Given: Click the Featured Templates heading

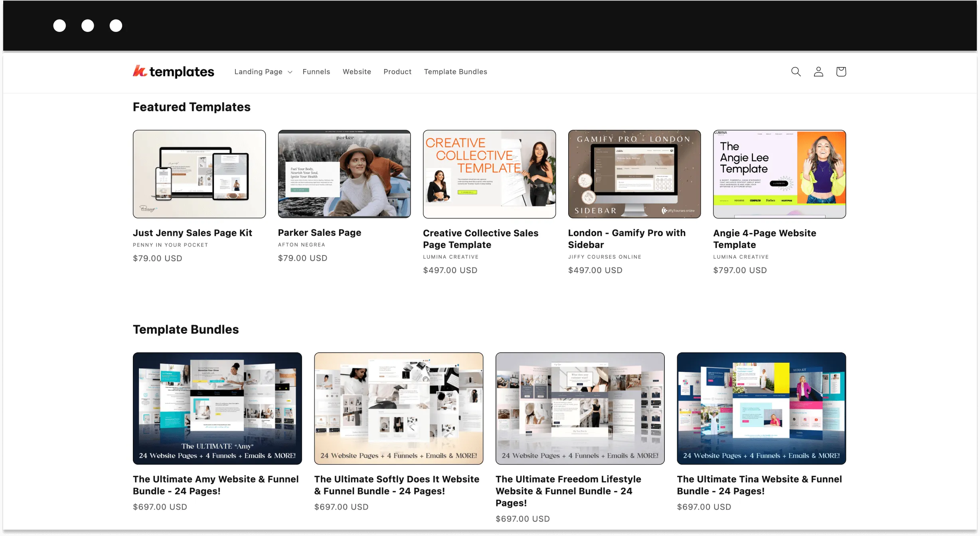Looking at the screenshot, I should (x=192, y=107).
